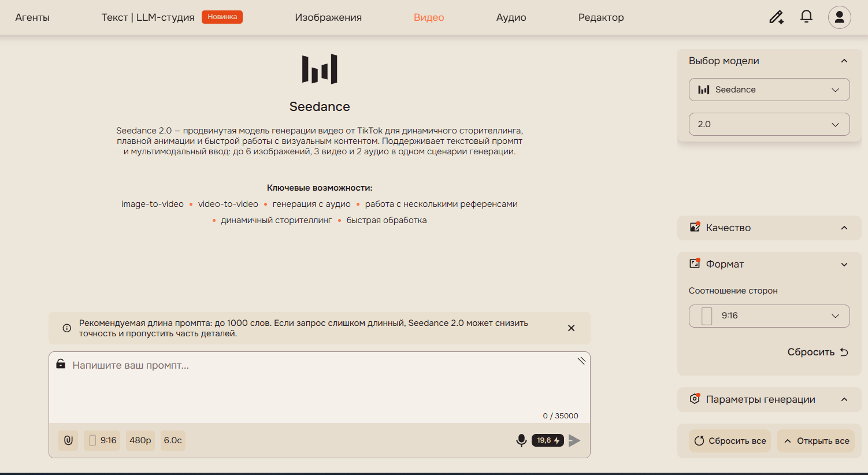Click the prompt text field
The image size is (868, 475).
(x=319, y=387)
